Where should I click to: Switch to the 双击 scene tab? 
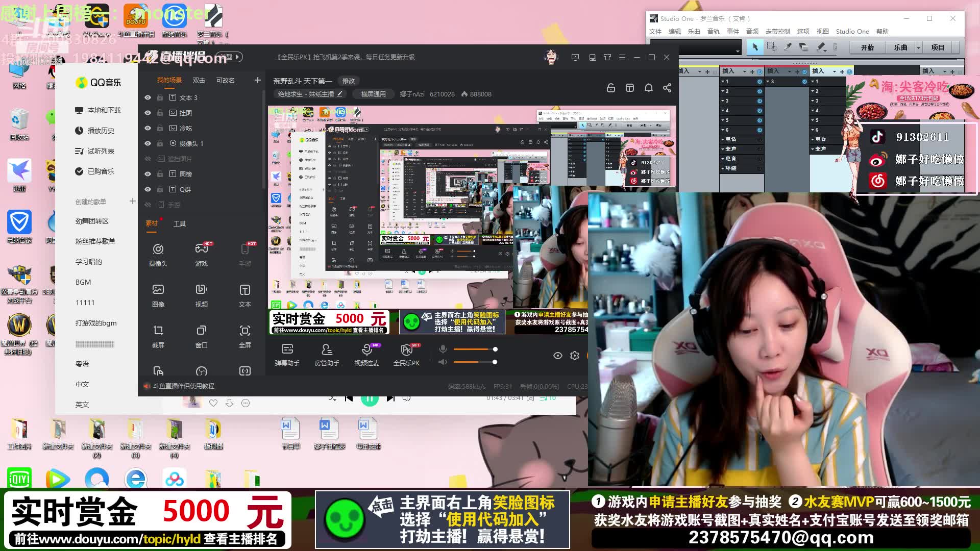pyautogui.click(x=199, y=80)
